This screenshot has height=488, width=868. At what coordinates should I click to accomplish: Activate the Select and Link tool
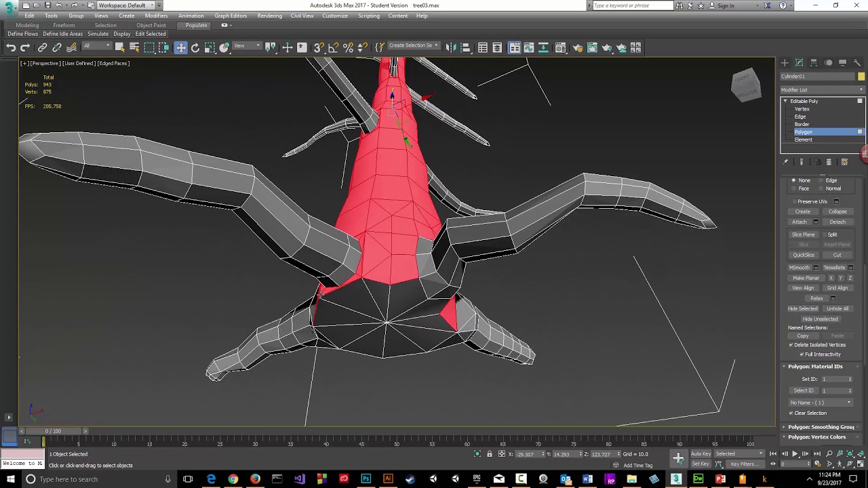43,47
